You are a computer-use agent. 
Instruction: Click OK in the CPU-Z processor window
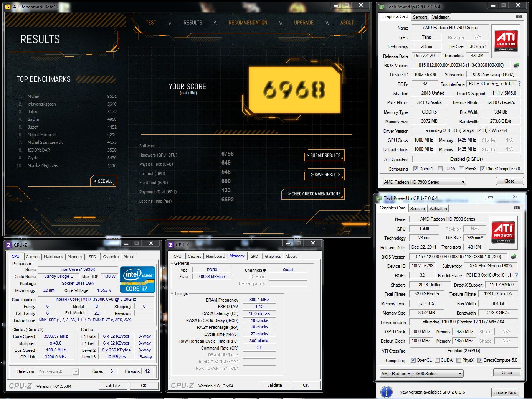click(x=144, y=386)
